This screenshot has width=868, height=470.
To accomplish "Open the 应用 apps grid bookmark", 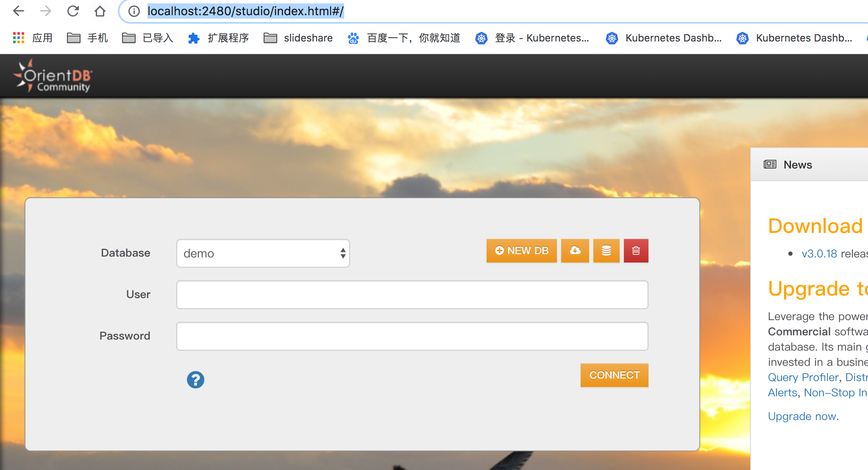I will [33, 38].
